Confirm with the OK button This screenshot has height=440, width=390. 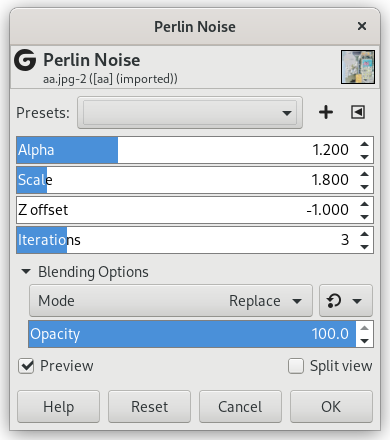click(x=331, y=407)
